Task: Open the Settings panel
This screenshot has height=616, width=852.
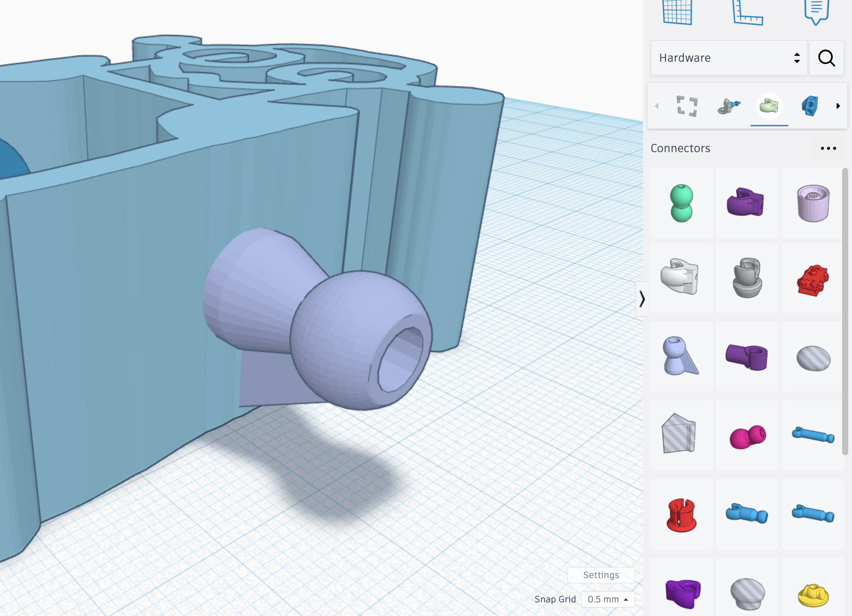Action: pos(601,575)
